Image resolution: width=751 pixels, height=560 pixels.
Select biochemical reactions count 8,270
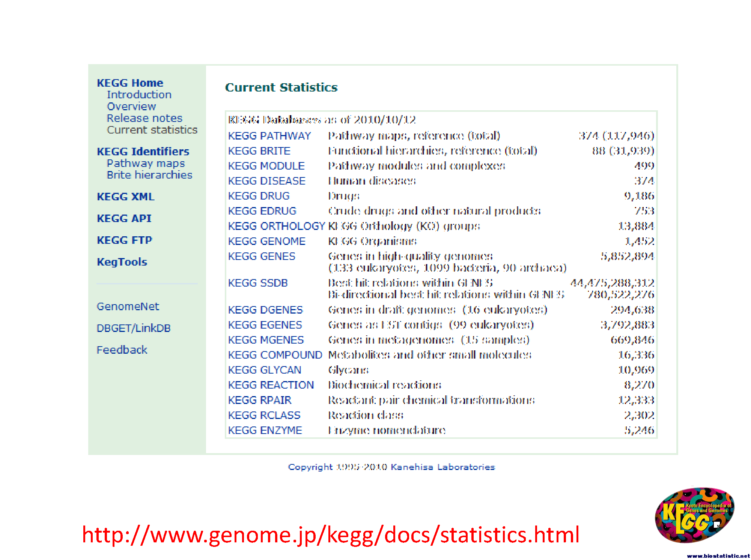click(640, 385)
